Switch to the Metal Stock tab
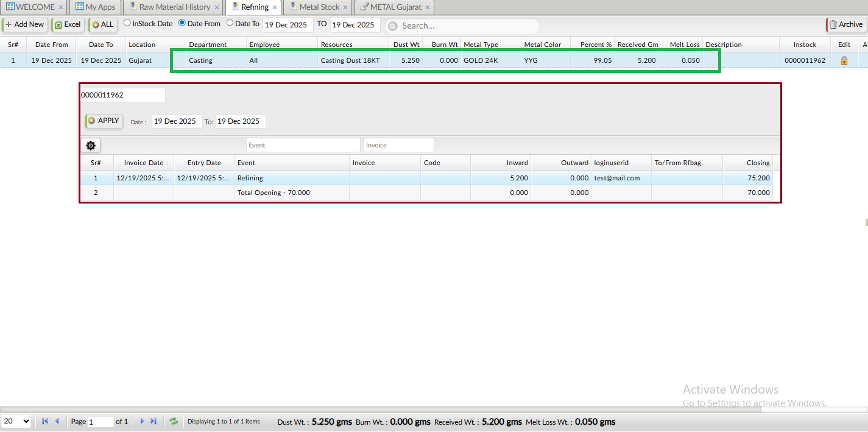 click(x=319, y=7)
